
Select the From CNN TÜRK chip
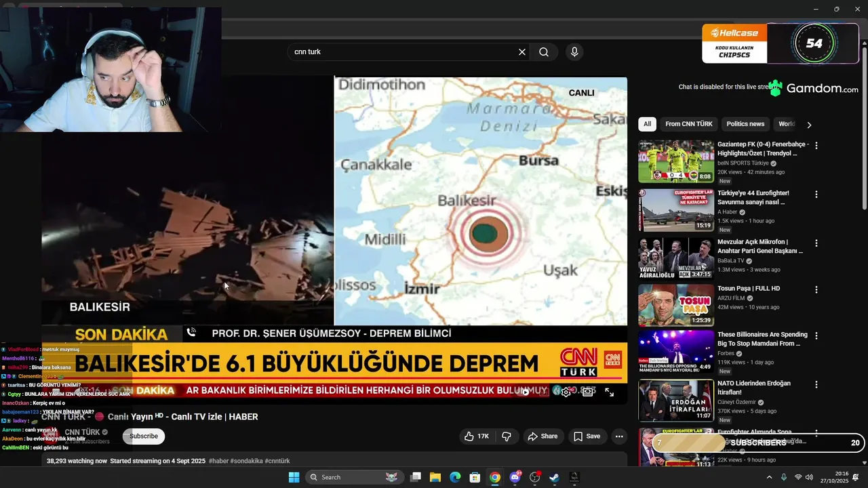coord(689,124)
